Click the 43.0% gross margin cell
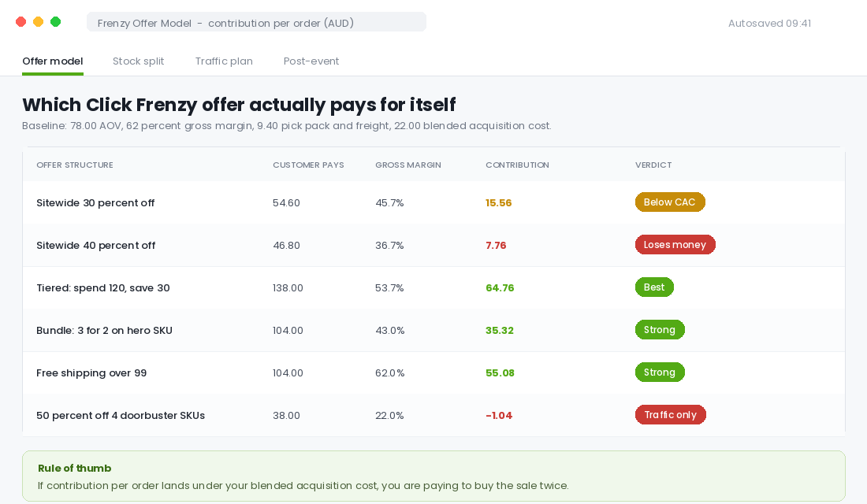 tap(390, 331)
